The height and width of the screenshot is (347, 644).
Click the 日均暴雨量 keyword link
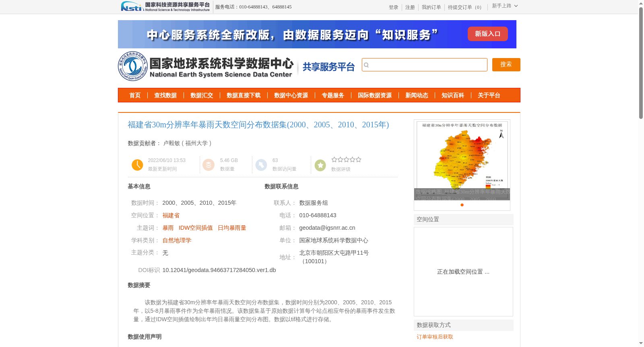[x=232, y=228]
